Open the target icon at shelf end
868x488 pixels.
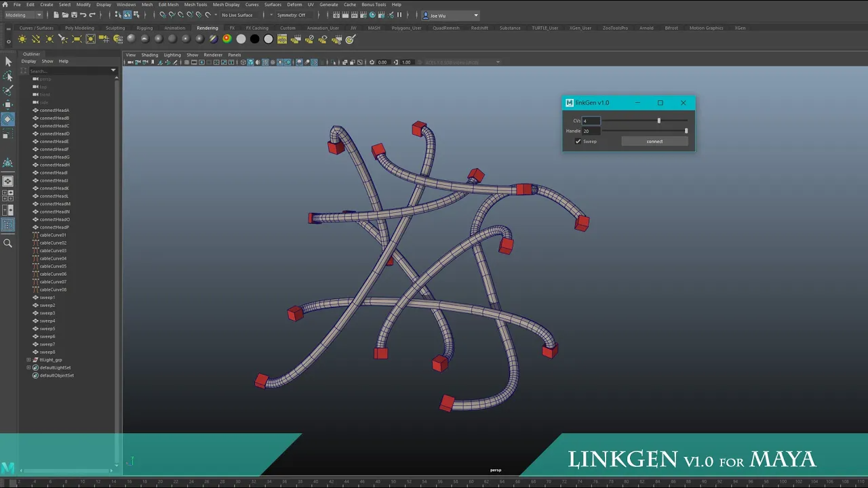click(x=351, y=39)
